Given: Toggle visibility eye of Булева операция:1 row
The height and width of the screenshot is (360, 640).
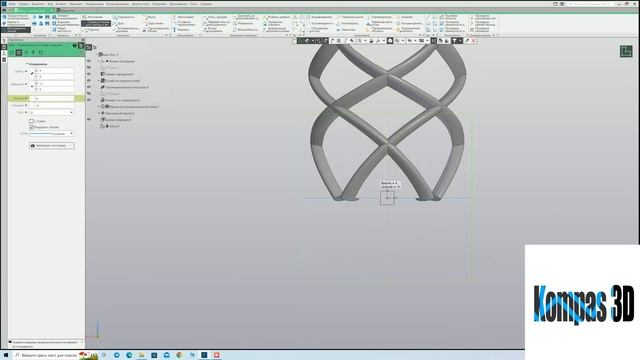Looking at the screenshot, I should point(89,120).
